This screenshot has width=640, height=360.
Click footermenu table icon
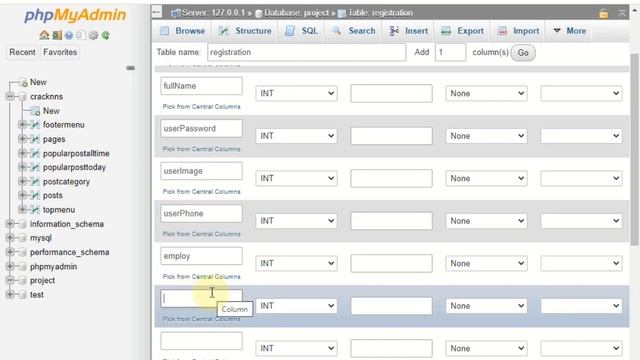pos(35,125)
